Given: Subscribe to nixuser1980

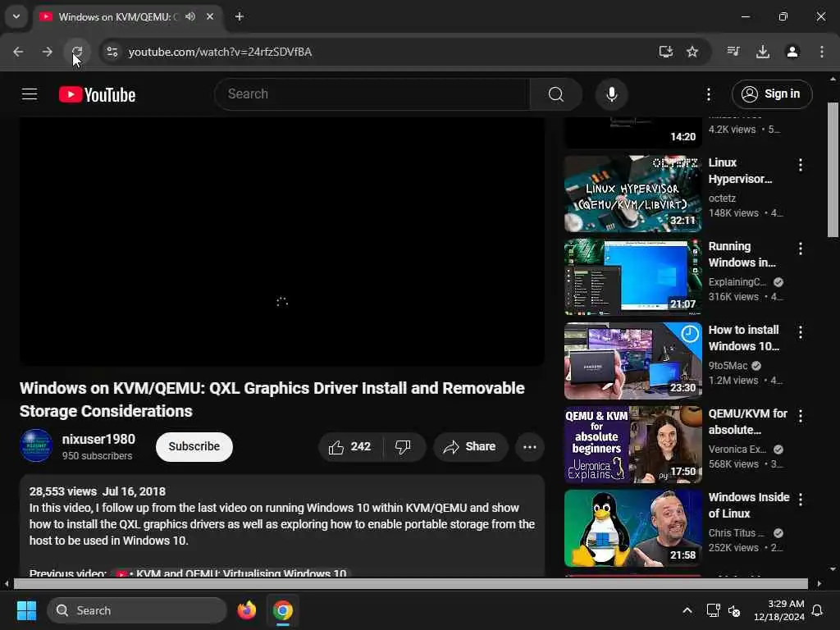Looking at the screenshot, I should 194,447.
